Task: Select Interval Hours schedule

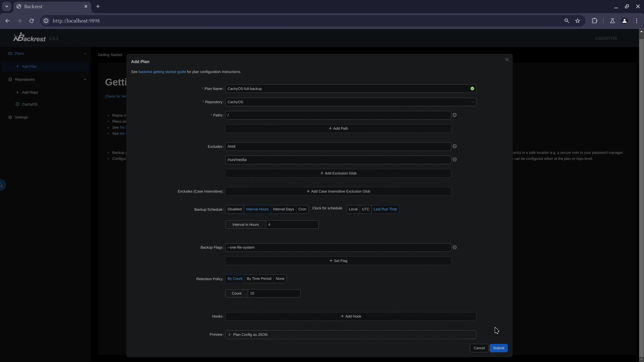Action: point(257,209)
